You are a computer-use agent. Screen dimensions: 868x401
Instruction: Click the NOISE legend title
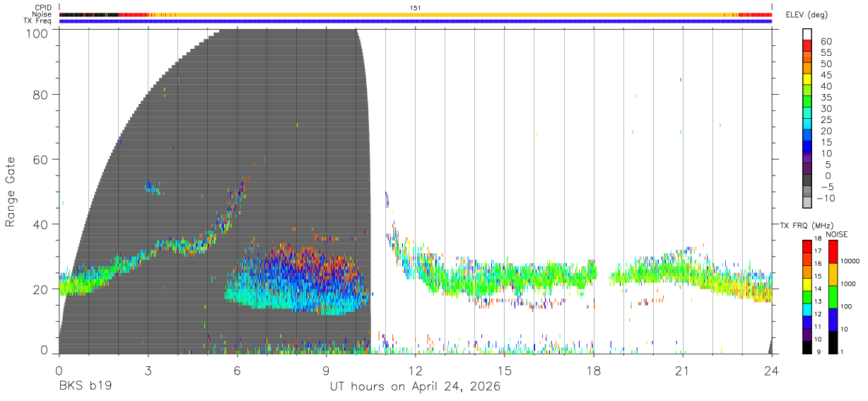pyautogui.click(x=836, y=234)
